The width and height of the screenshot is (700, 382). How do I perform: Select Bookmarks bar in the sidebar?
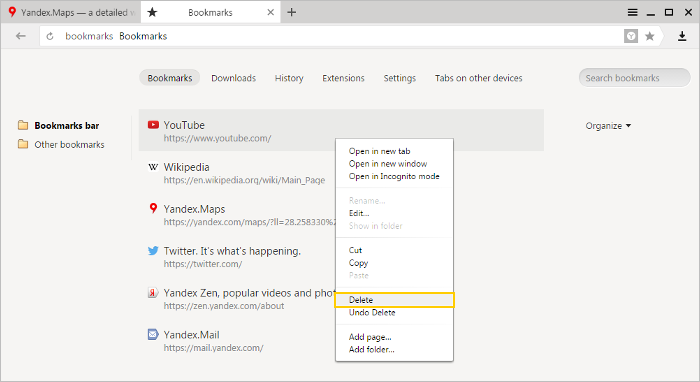point(67,125)
